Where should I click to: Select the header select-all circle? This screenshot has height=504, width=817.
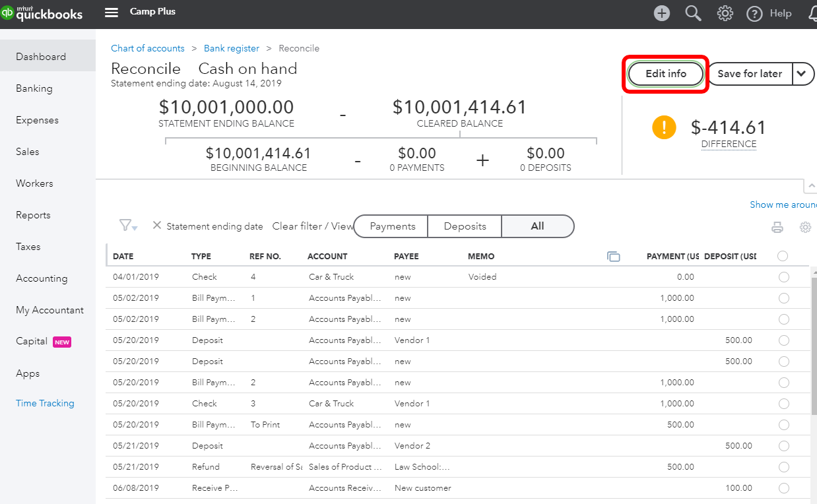click(x=783, y=256)
